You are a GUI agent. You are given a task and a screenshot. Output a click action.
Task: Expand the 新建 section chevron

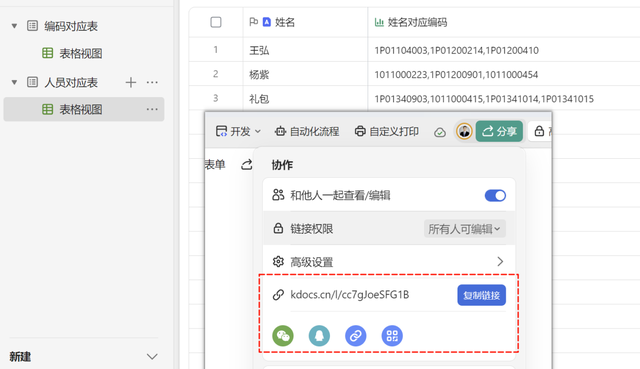click(x=152, y=357)
